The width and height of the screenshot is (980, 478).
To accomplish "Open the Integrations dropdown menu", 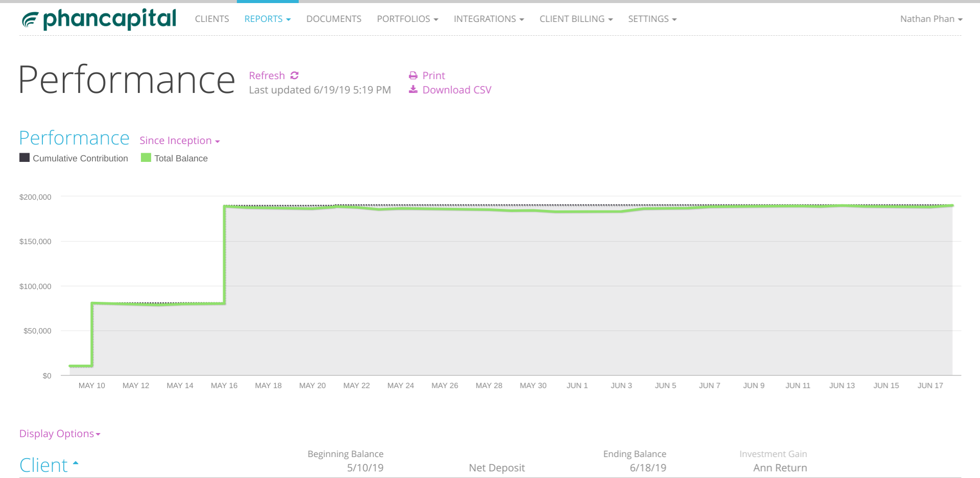I will pos(489,19).
